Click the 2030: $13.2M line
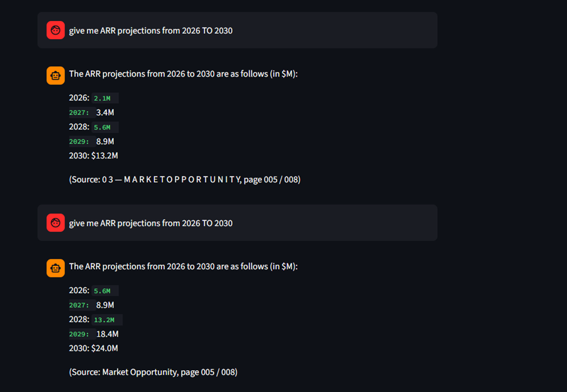This screenshot has width=567, height=392. [93, 156]
